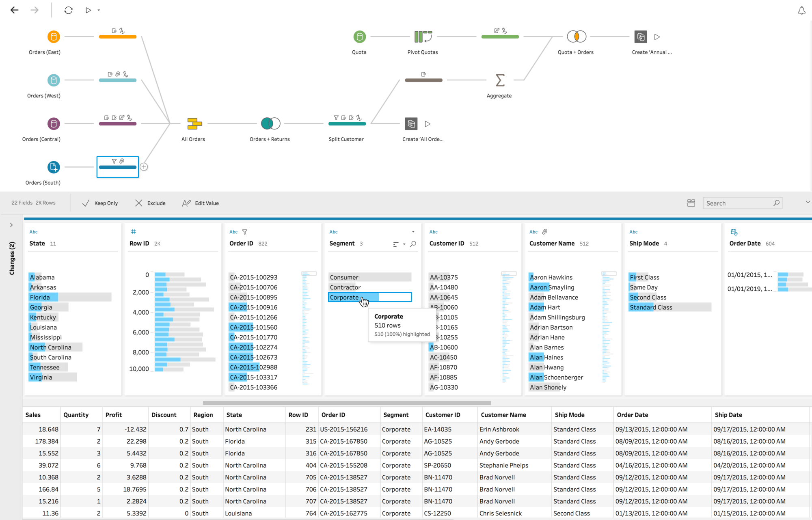Click the Create 'Annual...' output step icon
This screenshot has width=812, height=520.
click(640, 37)
